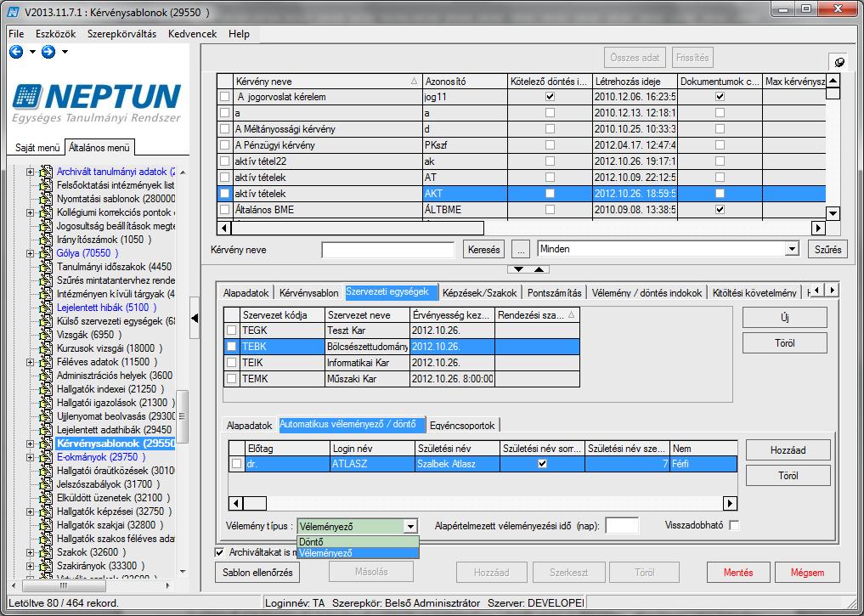Click the menu tree's scroll-up arrow

tap(183, 172)
